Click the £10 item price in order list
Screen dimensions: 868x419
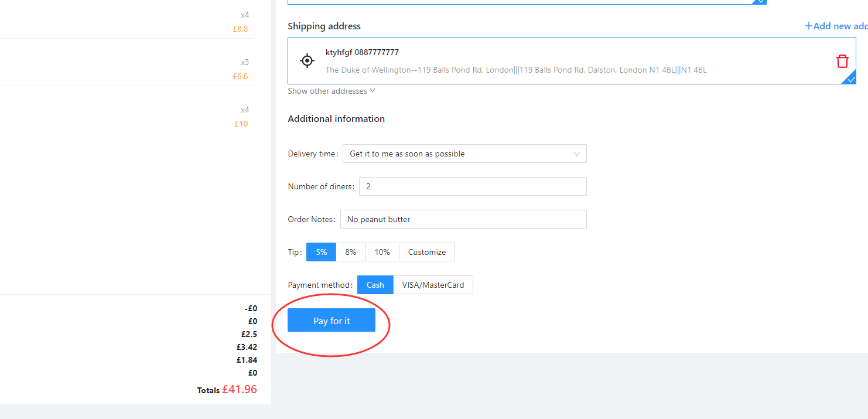point(241,124)
